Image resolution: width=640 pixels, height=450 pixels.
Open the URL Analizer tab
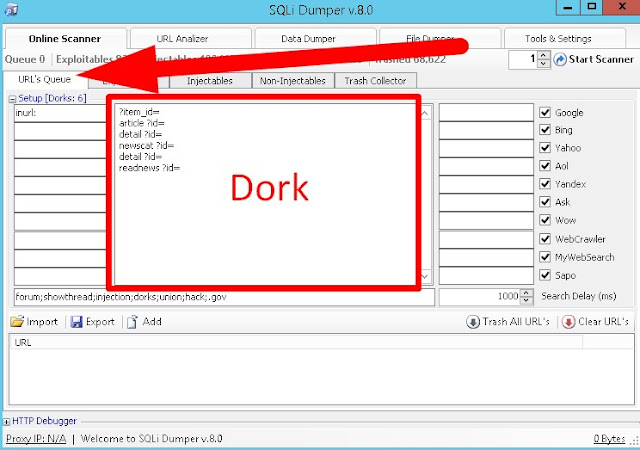pyautogui.click(x=191, y=39)
